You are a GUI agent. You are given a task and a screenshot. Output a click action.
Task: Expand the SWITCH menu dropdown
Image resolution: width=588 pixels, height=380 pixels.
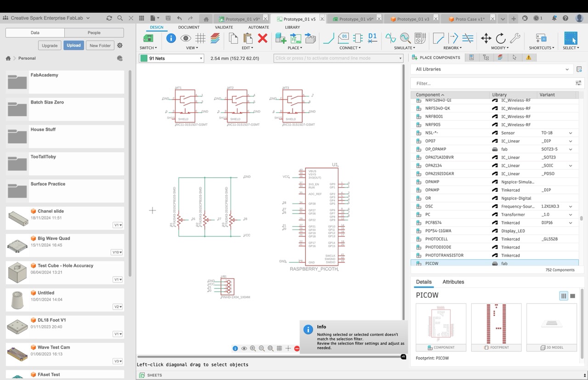[148, 48]
